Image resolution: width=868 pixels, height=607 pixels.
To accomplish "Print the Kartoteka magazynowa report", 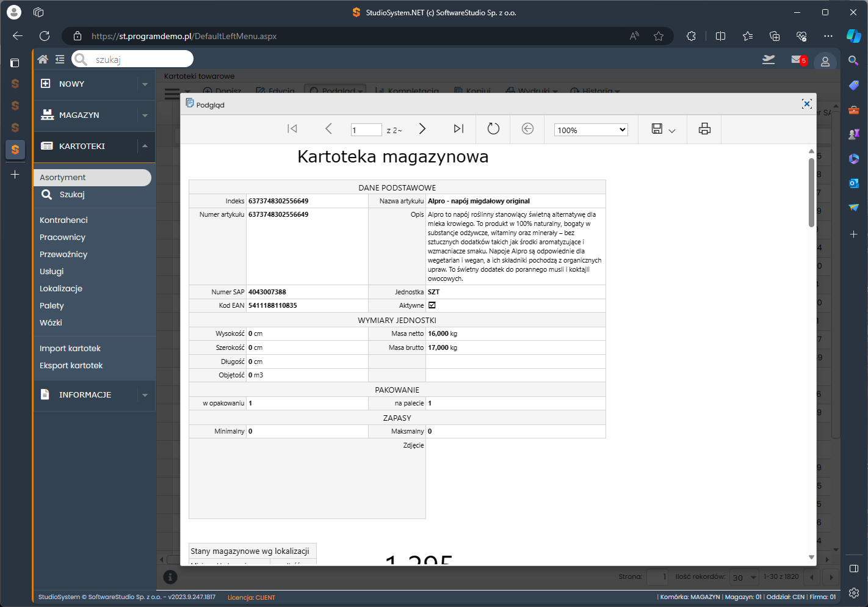I will [x=704, y=129].
